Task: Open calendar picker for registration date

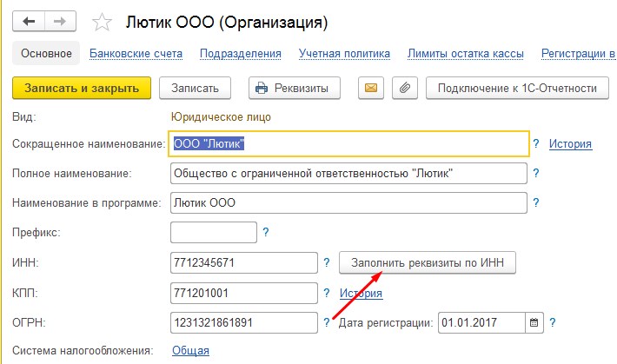Action: (534, 322)
